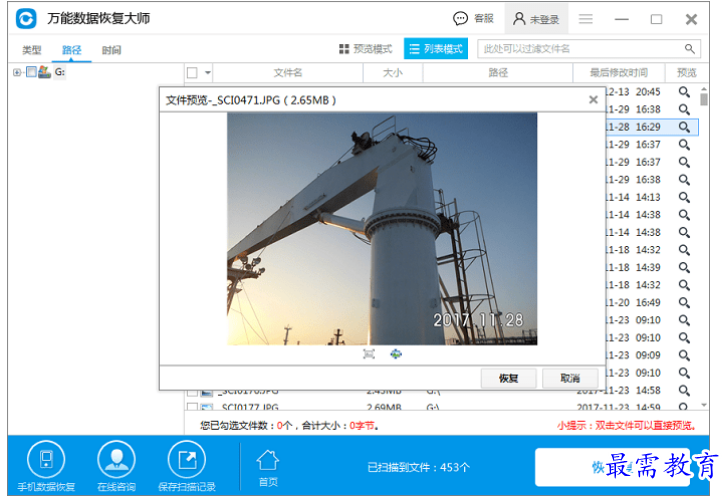Click the 取消 button in preview dialog
727x497 pixels.
(570, 378)
